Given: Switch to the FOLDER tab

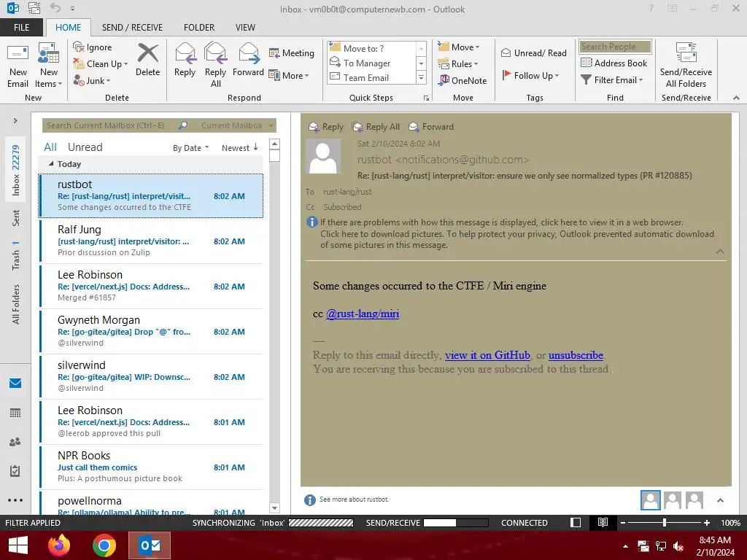Looking at the screenshot, I should (199, 28).
